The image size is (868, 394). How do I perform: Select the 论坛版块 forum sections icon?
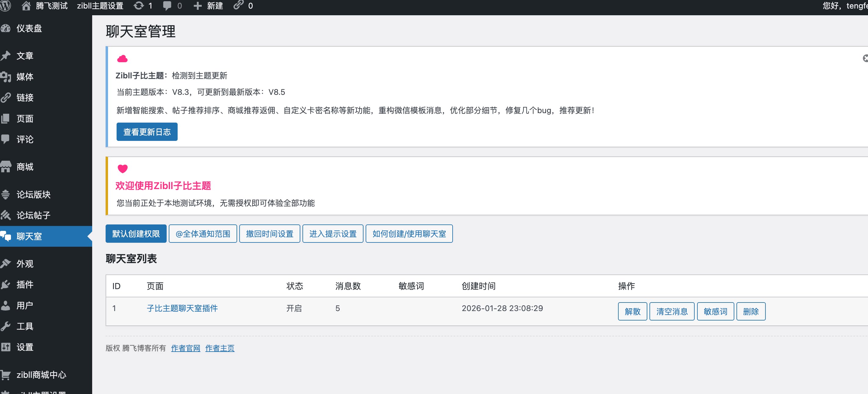click(x=5, y=194)
